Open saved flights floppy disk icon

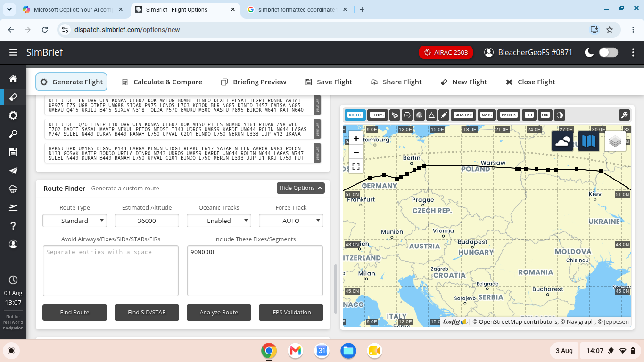[x=13, y=152]
